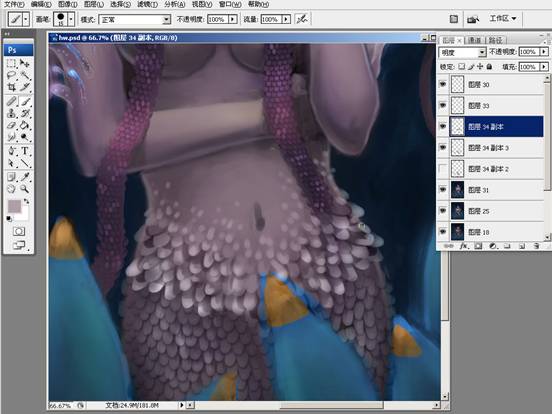The width and height of the screenshot is (552, 414).
Task: Show hidden layer 图层 34 副本 2
Action: tap(443, 169)
